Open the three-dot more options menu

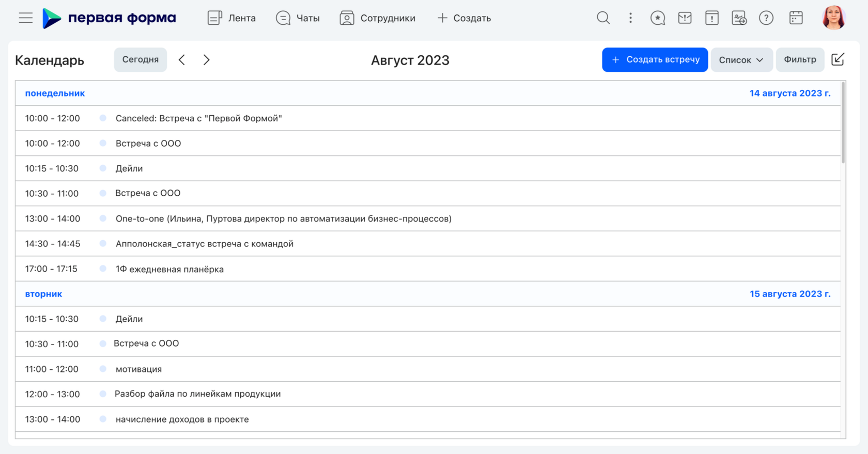[630, 18]
